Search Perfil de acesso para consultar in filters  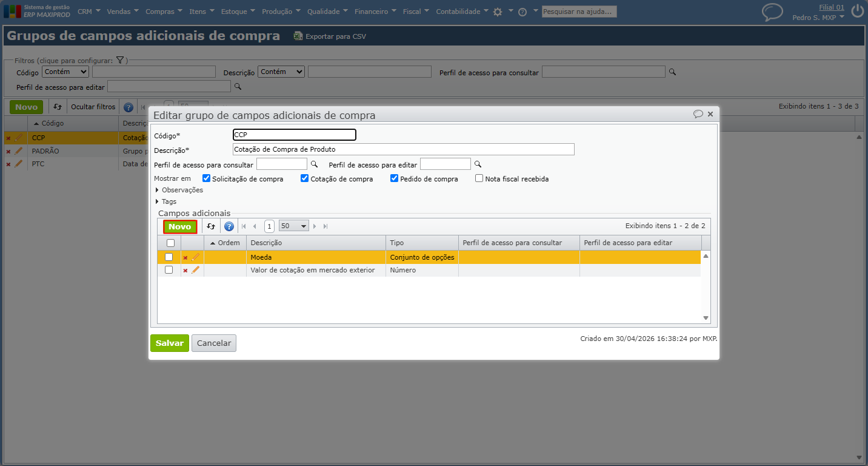pyautogui.click(x=672, y=72)
